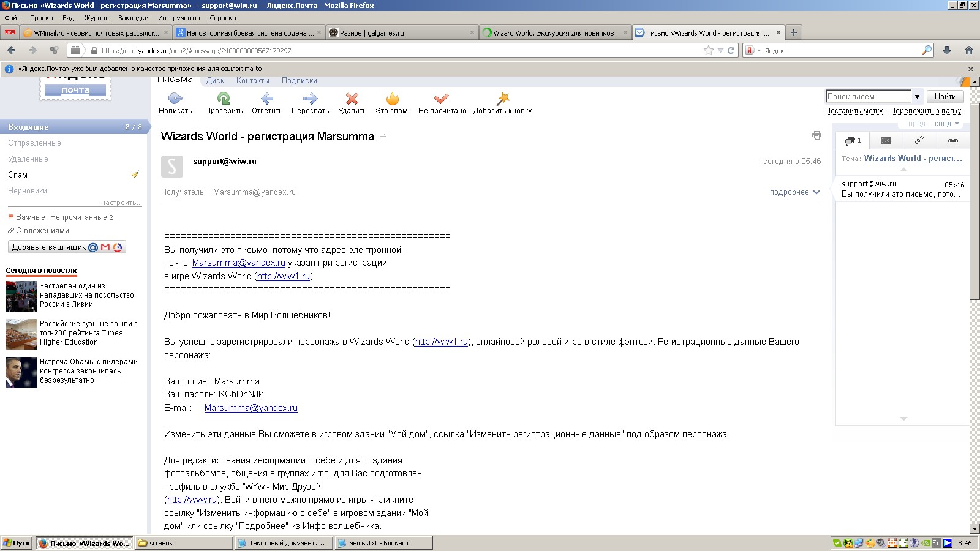Open the attachments paperclip tab in the right panel
This screenshot has width=980, height=551.
[x=919, y=141]
